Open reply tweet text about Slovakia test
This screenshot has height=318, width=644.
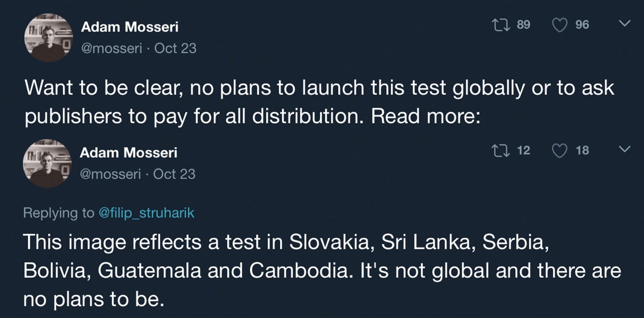(322, 270)
